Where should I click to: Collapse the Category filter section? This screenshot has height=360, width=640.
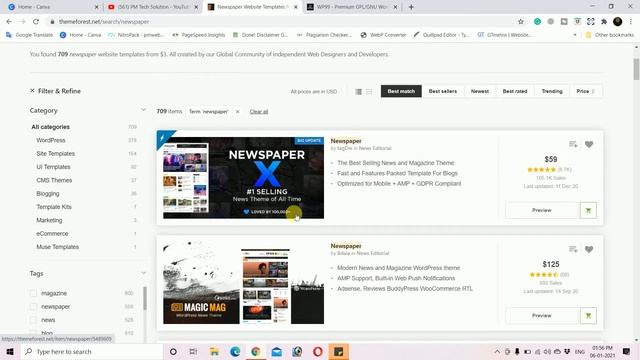(143, 110)
